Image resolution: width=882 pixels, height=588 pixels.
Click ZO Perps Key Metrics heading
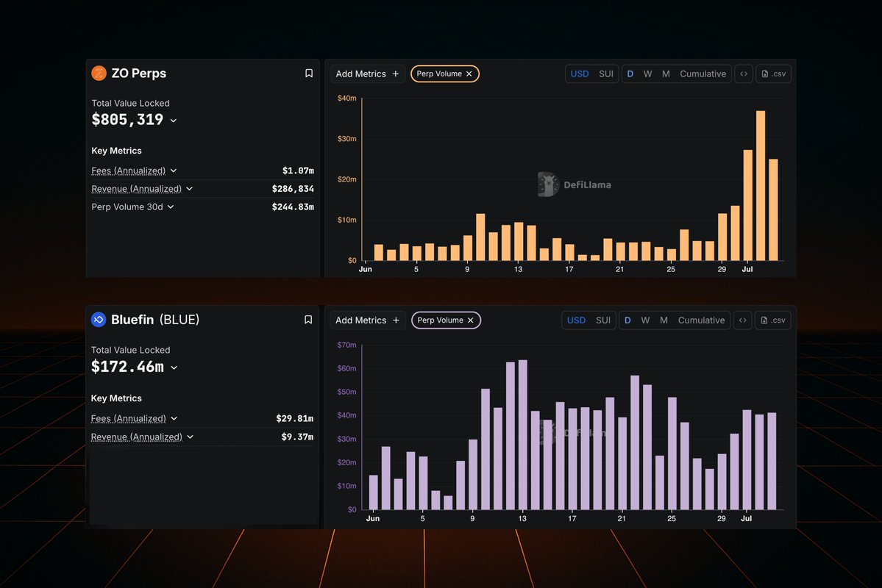pos(116,151)
